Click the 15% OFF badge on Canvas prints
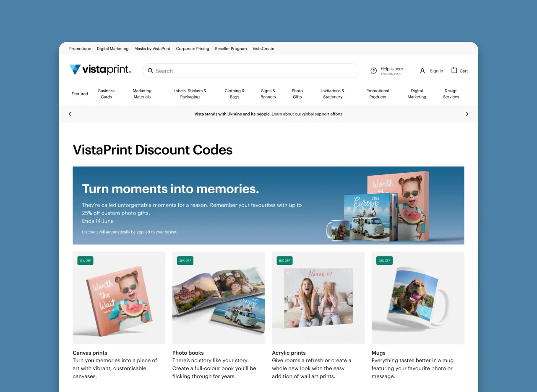 85,260
